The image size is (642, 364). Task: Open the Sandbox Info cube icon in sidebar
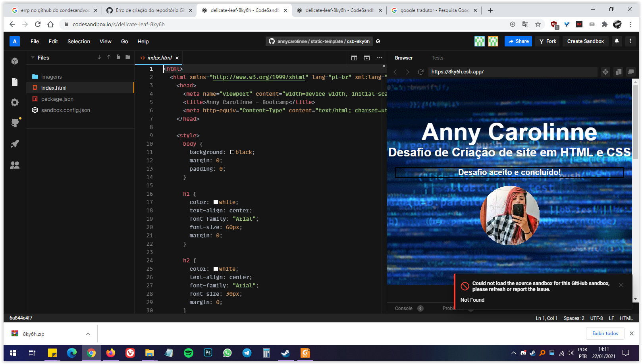pyautogui.click(x=15, y=61)
